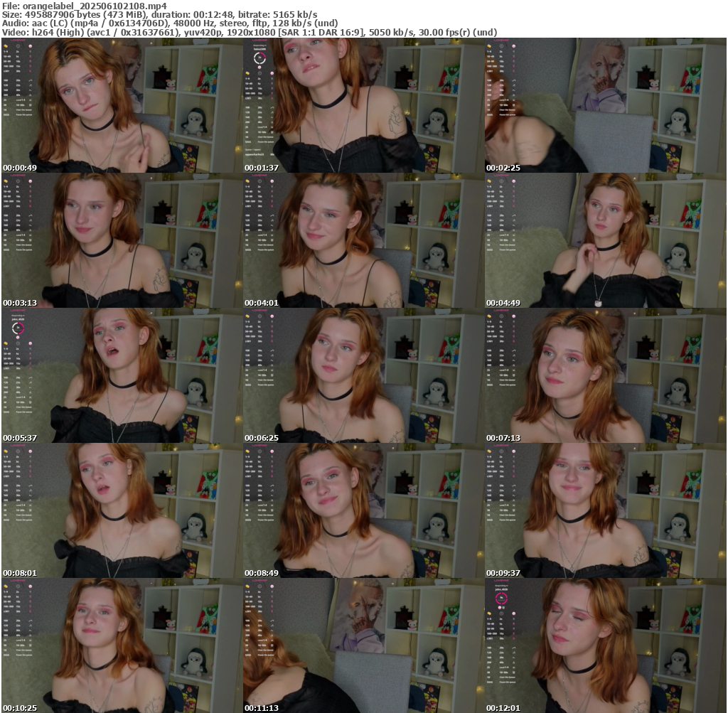Screen dimensions: 728x713
Task: Click the Audio codec info line
Action: coord(170,23)
